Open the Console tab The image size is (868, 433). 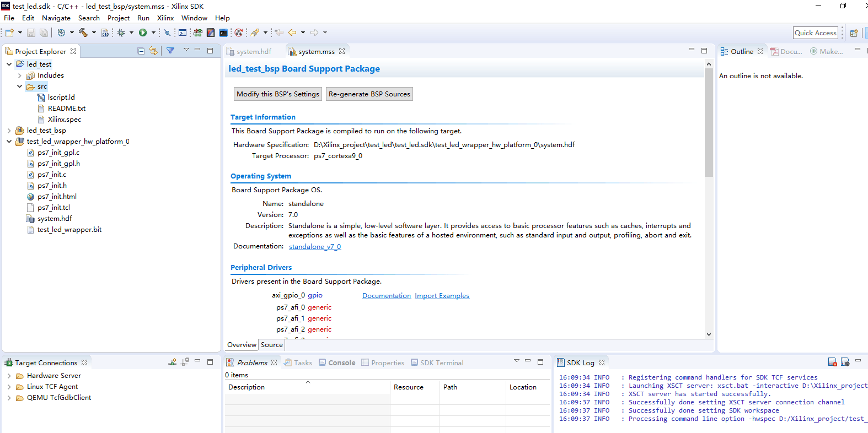(337, 362)
